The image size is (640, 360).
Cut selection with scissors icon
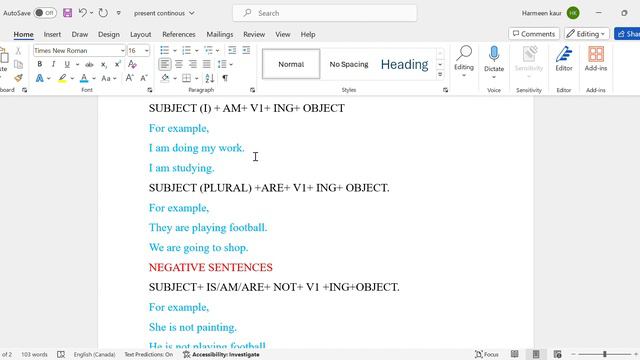click(18, 51)
